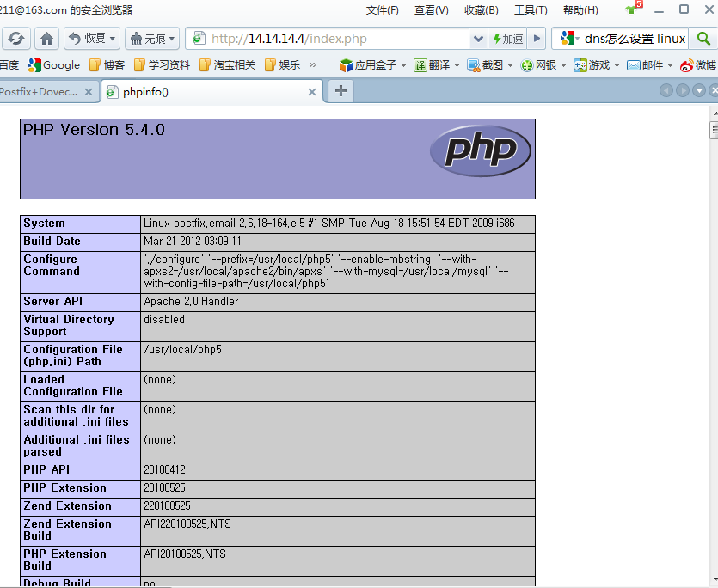Click the PHP logo image
Image resolution: width=718 pixels, height=588 pixels.
pos(481,151)
